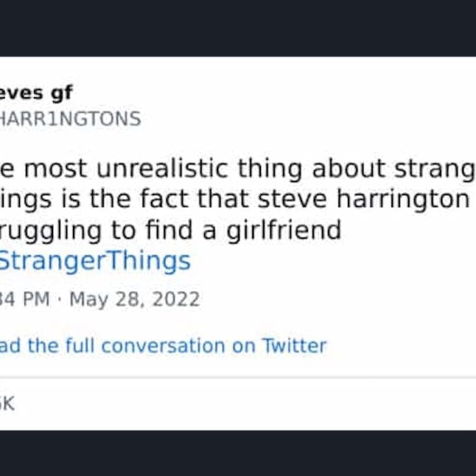Image resolution: width=476 pixels, height=476 pixels.
Task: Click the dark band above the tweet card
Action: coord(238,27)
